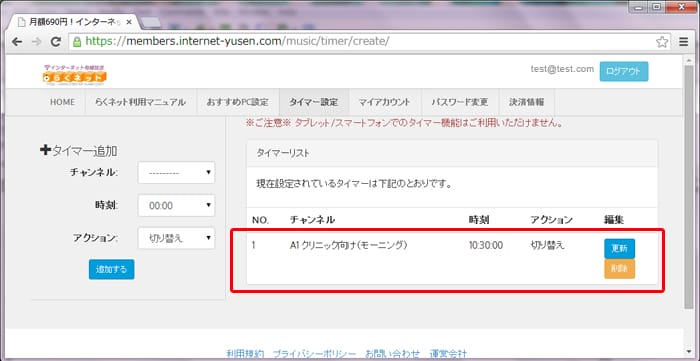Click the scrollbar down arrow
Image resolution: width=700 pixels, height=361 pixels.
click(689, 352)
